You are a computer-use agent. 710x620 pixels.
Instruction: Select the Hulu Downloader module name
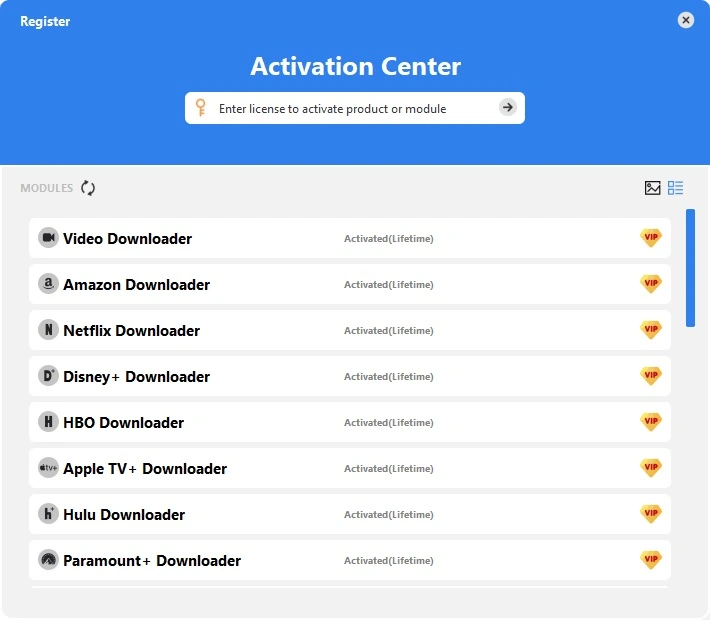(124, 514)
